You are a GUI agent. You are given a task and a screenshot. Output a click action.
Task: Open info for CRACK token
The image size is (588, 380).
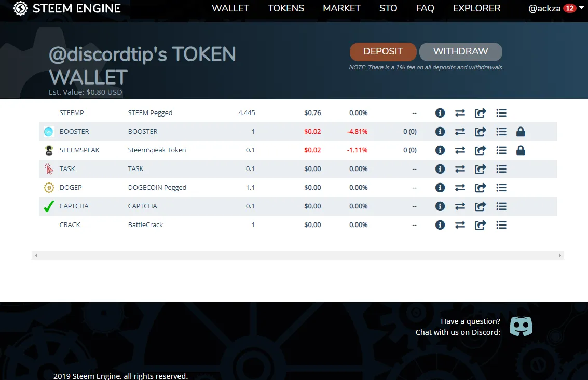click(440, 225)
